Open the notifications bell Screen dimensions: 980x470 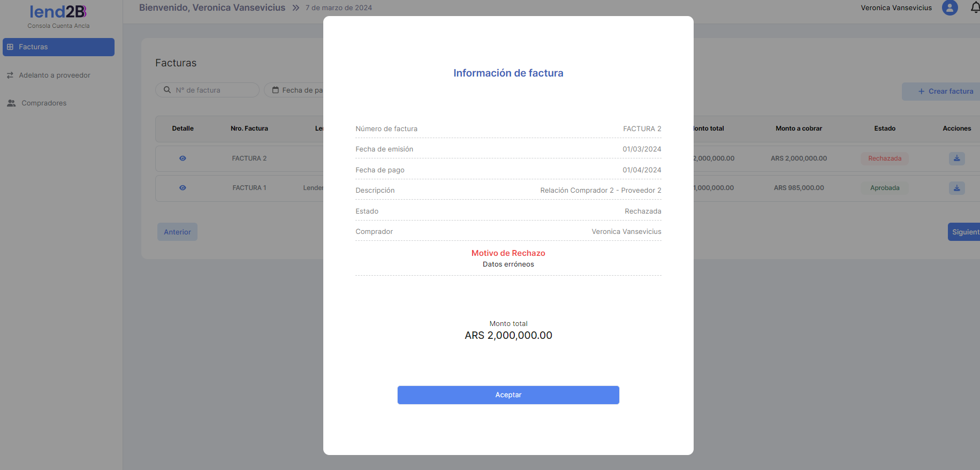[x=975, y=7]
